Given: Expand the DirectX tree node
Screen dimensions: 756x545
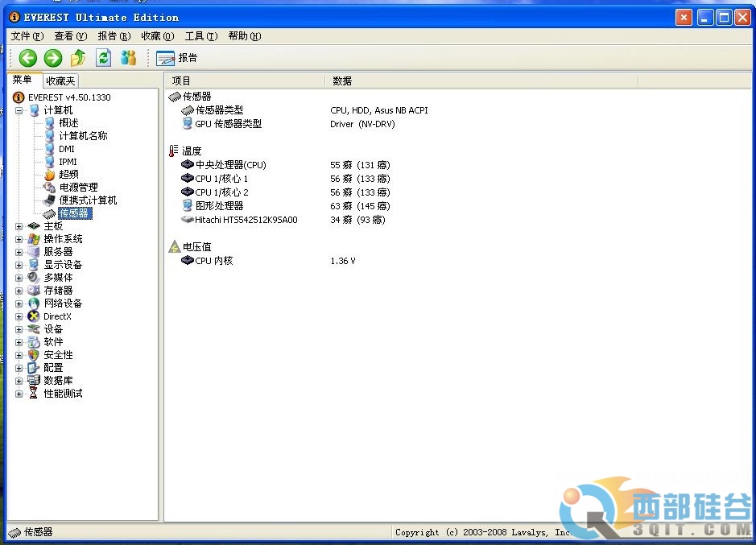Looking at the screenshot, I should pos(19,316).
